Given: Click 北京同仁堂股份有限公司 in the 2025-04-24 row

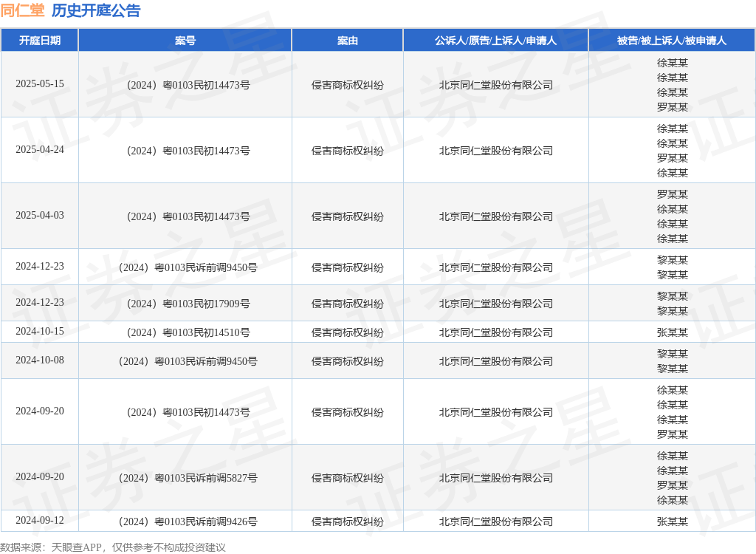Looking at the screenshot, I should tap(495, 151).
